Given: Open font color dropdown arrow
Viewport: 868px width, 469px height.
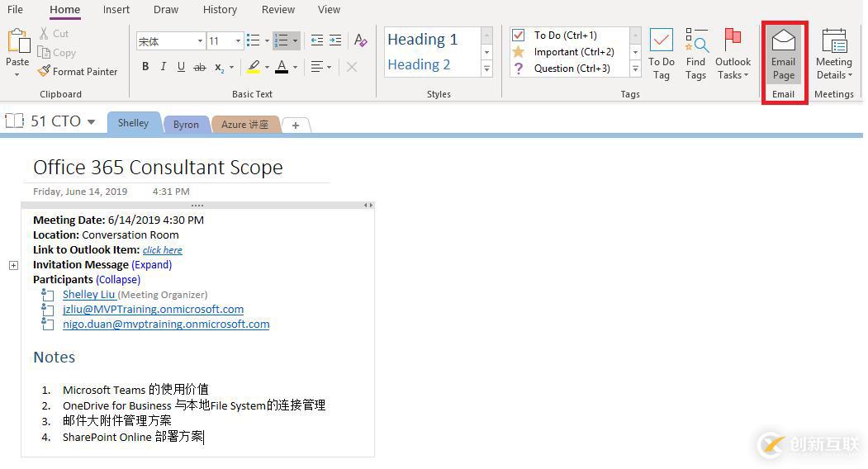Looking at the screenshot, I should (x=295, y=68).
